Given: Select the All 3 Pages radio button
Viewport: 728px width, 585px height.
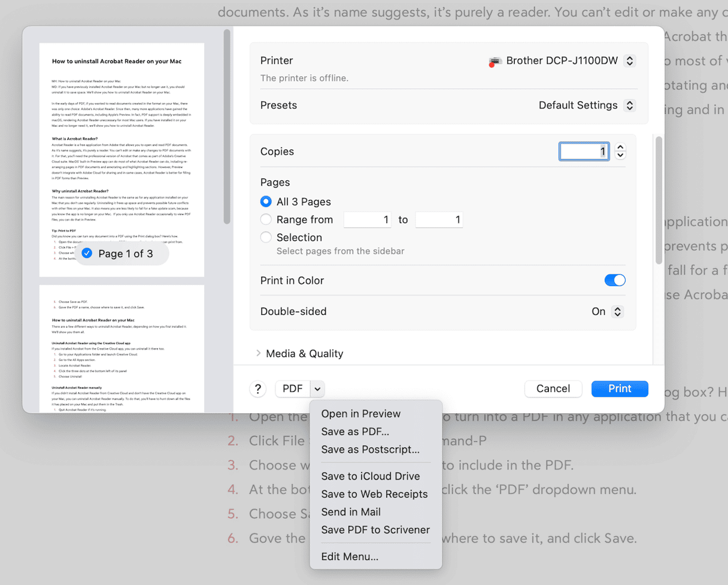Looking at the screenshot, I should click(x=266, y=202).
